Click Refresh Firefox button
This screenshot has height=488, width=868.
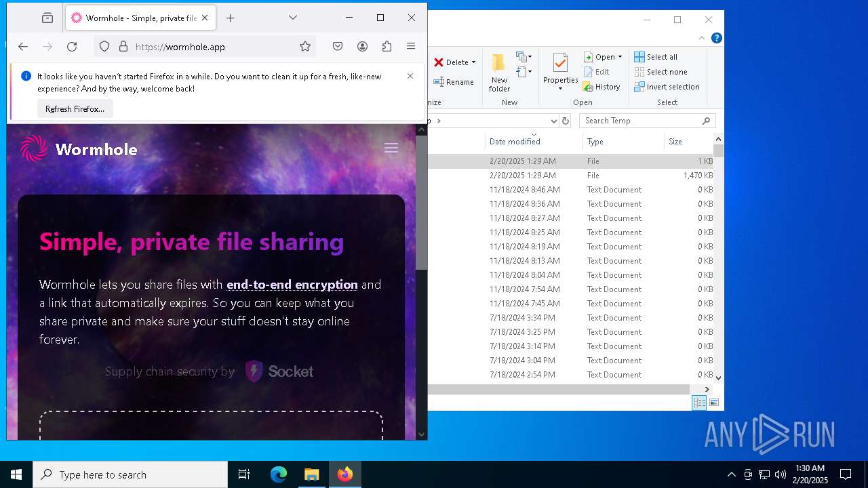point(75,109)
